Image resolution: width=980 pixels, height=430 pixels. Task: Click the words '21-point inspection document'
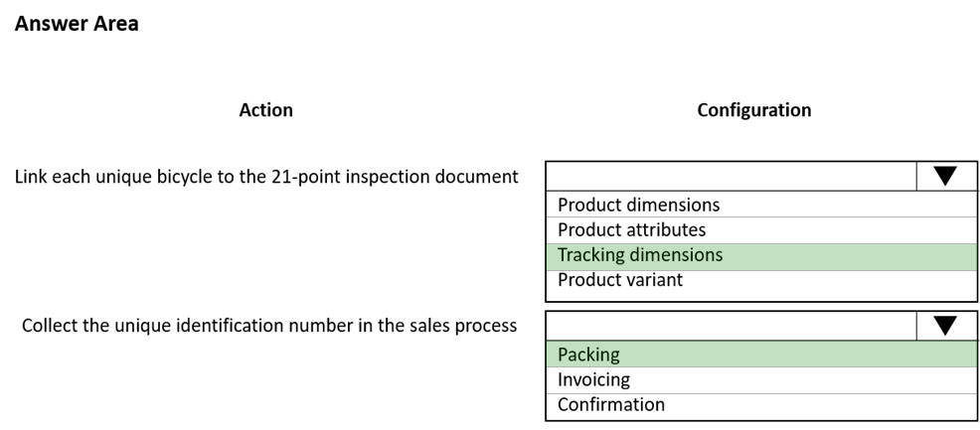click(x=395, y=177)
